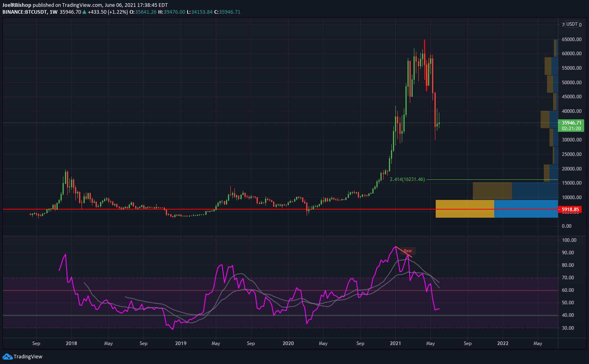
Task: Click the author name JoelRBishop
Action: (17, 5)
